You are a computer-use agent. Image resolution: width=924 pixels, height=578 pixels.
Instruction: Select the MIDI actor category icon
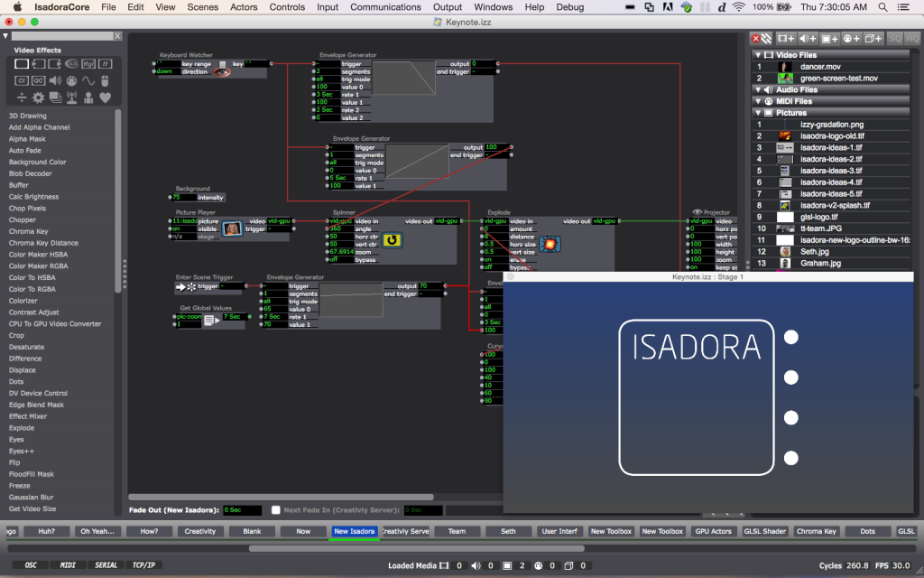[x=71, y=80]
